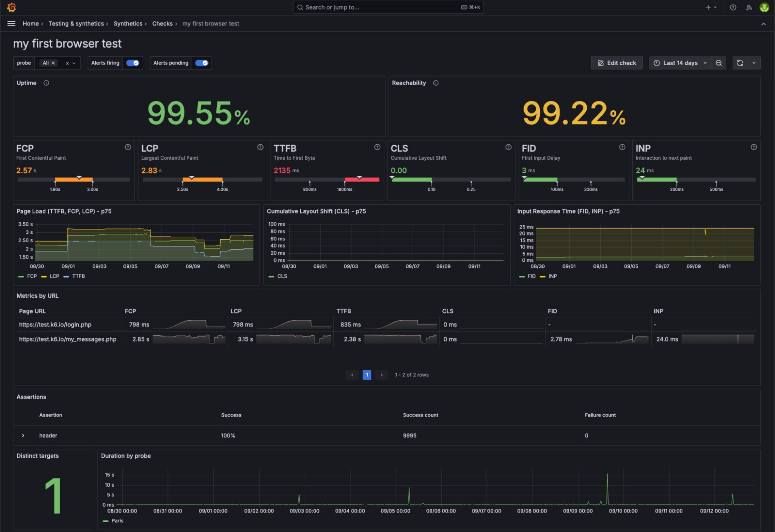Open the news feed RSS icon
Image resolution: width=775 pixels, height=532 pixels.
(749, 7)
